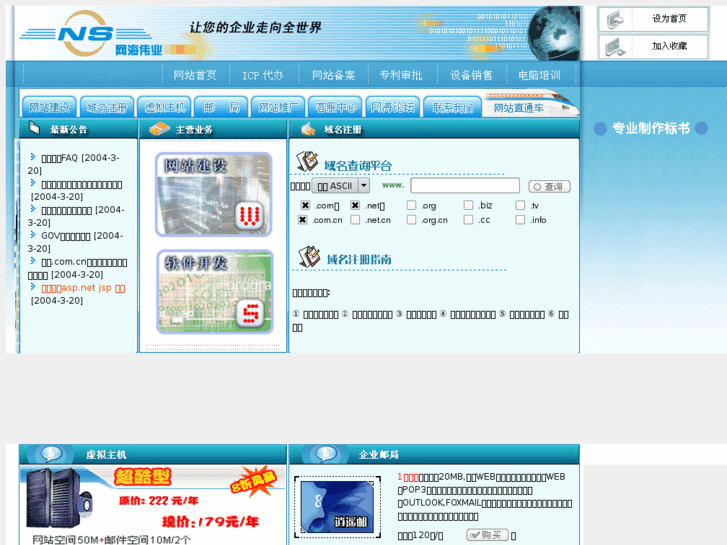This screenshot has width=727, height=545.
Task: Check the .net.cn domain checkbox
Action: (355, 219)
